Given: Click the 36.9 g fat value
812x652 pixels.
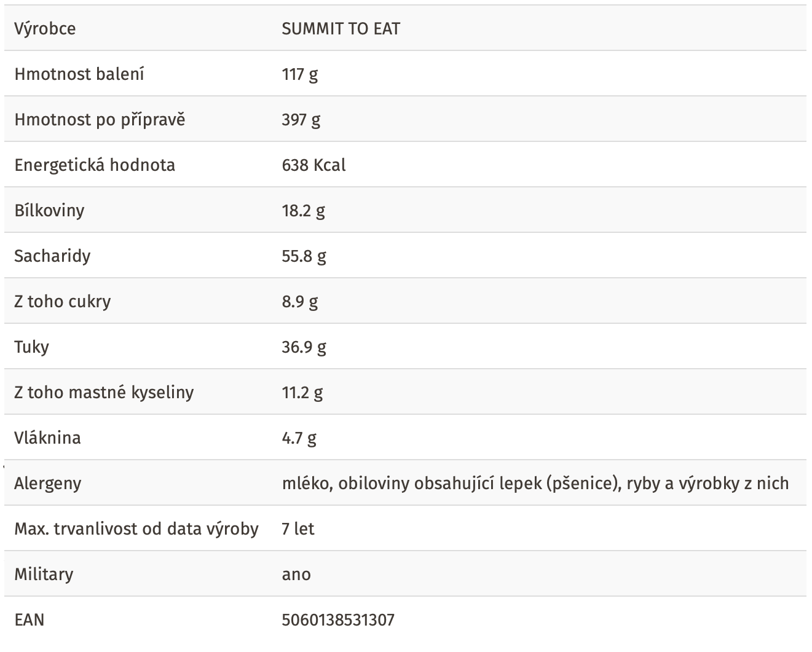Looking at the screenshot, I should click(x=304, y=347).
